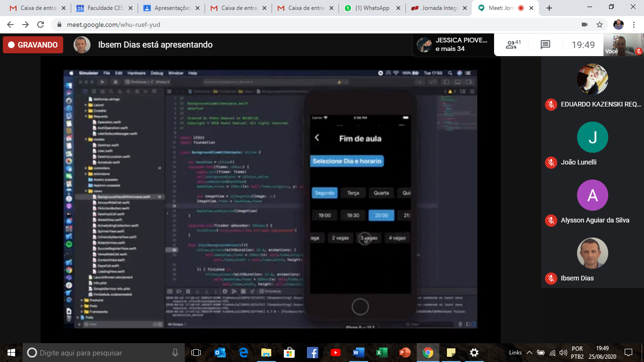
Task: Open a new browser tab
Action: point(549,8)
